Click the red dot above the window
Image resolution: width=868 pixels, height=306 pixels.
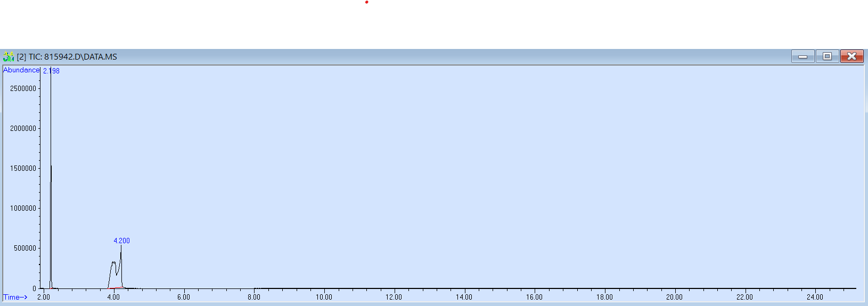[366, 2]
